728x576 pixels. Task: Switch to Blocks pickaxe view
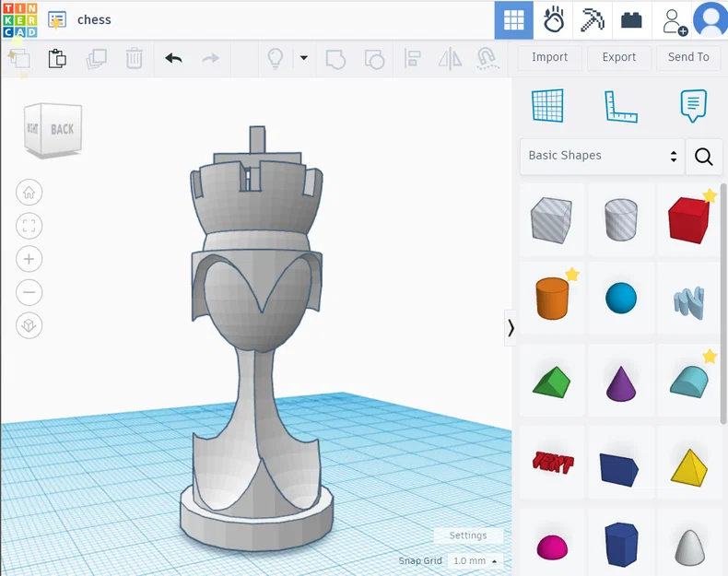click(593, 20)
